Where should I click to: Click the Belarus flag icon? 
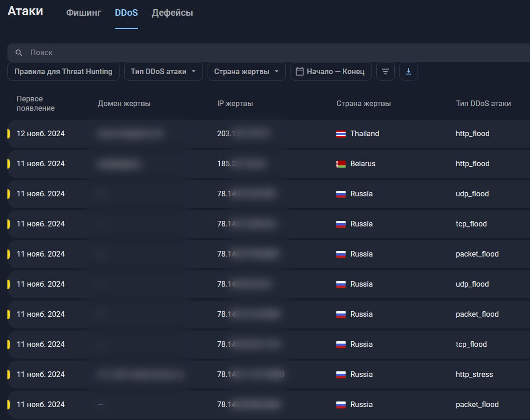pyautogui.click(x=341, y=164)
